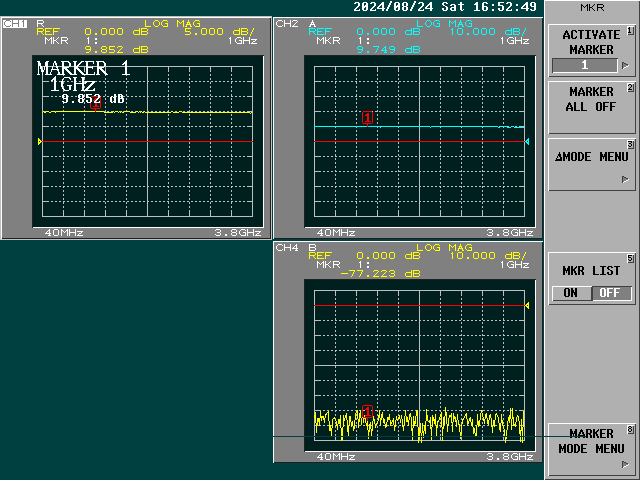Select the CH2 channel label
Image resolution: width=640 pixels, height=480 pixels.
pos(287,24)
